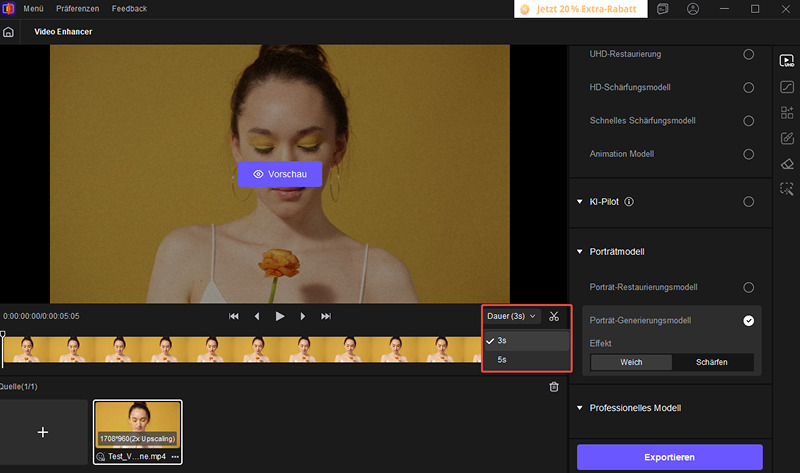This screenshot has width=800, height=473.
Task: Click the scissors trim icon
Action: point(554,316)
